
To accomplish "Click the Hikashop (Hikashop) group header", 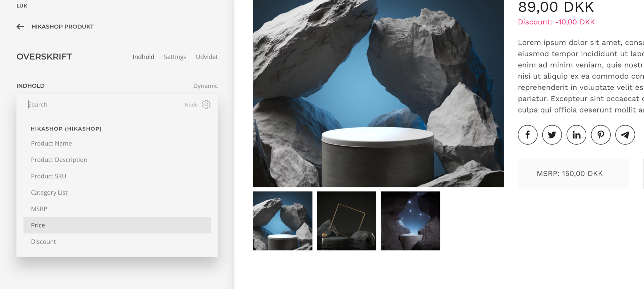I will tap(66, 129).
